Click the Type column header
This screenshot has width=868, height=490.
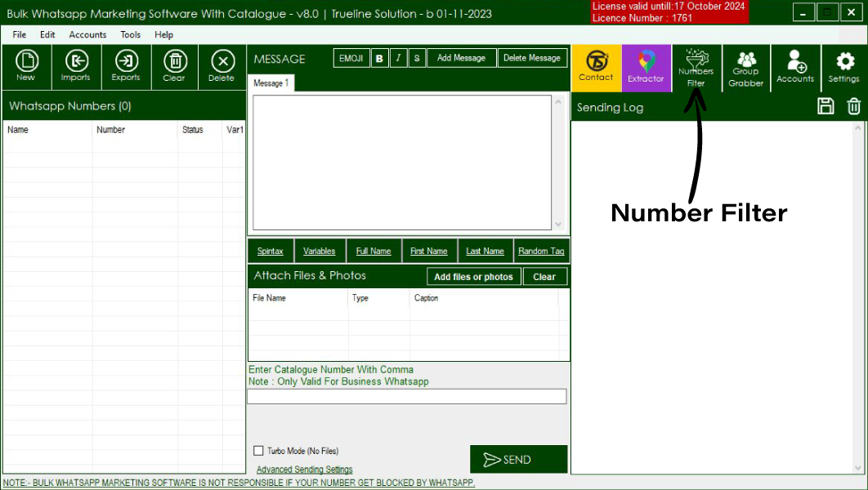coord(379,298)
